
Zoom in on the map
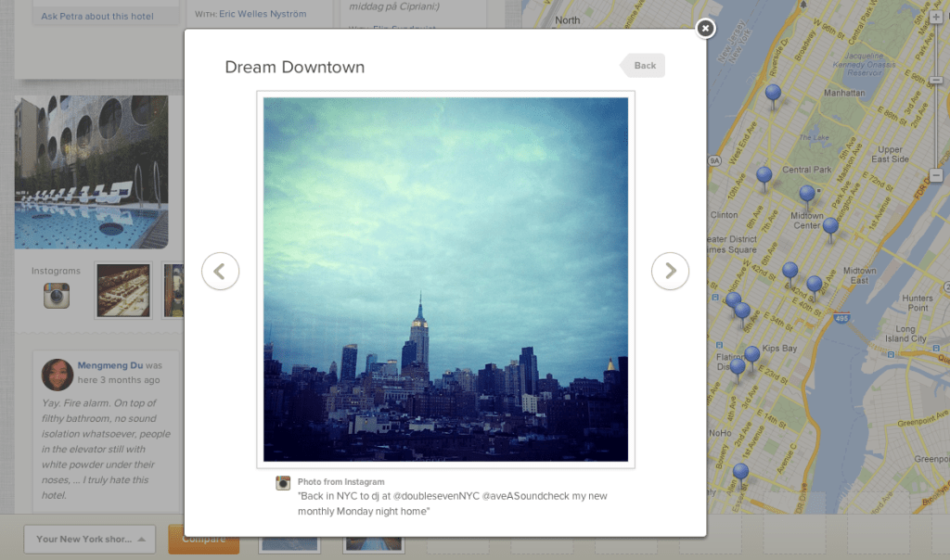coord(936,17)
